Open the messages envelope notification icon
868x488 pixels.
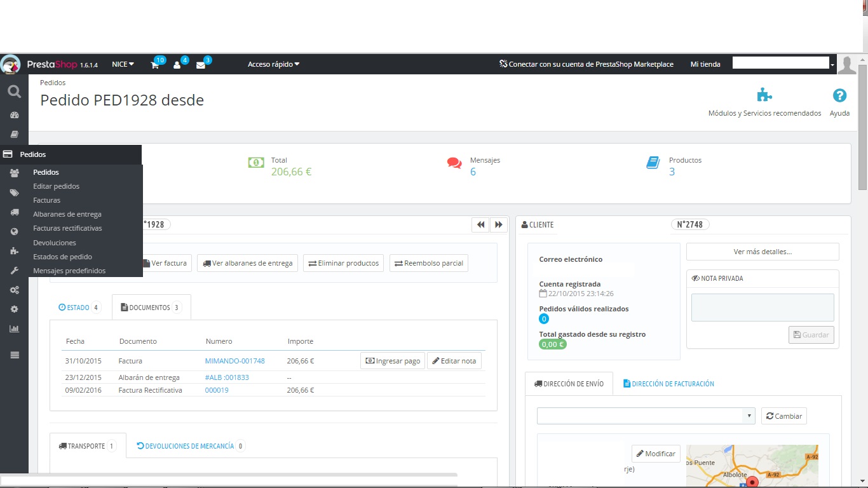201,65
